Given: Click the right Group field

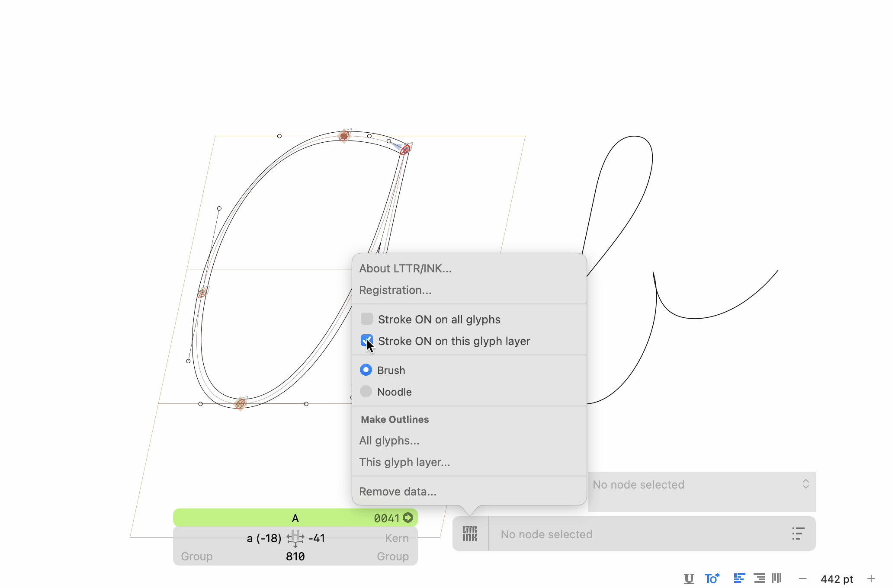Looking at the screenshot, I should click(393, 556).
